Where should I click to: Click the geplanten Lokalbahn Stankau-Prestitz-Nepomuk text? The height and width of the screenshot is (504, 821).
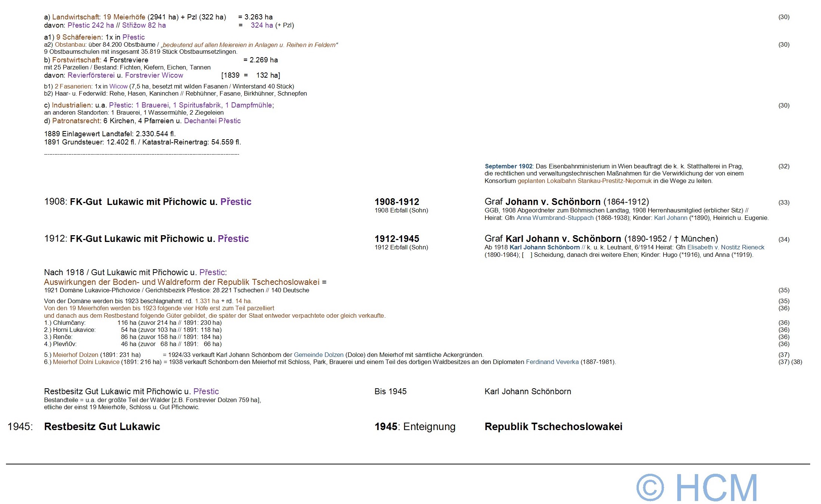pos(584,181)
